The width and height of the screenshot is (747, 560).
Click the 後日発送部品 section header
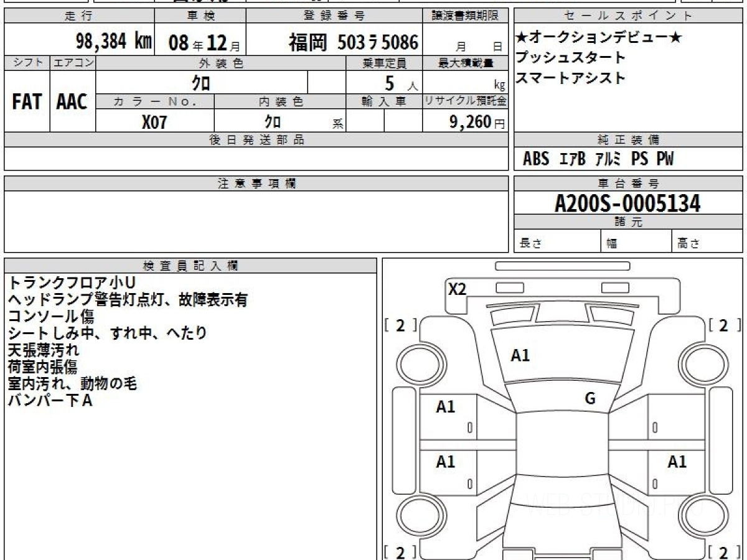pyautogui.click(x=256, y=140)
